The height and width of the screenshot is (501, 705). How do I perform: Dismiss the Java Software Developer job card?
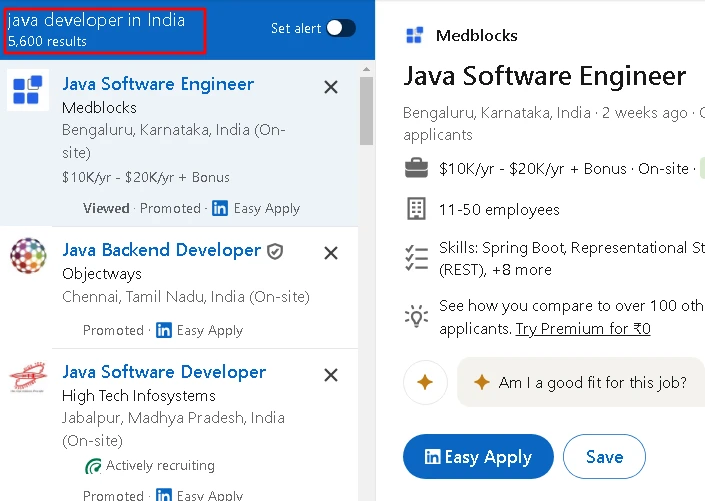pos(331,375)
